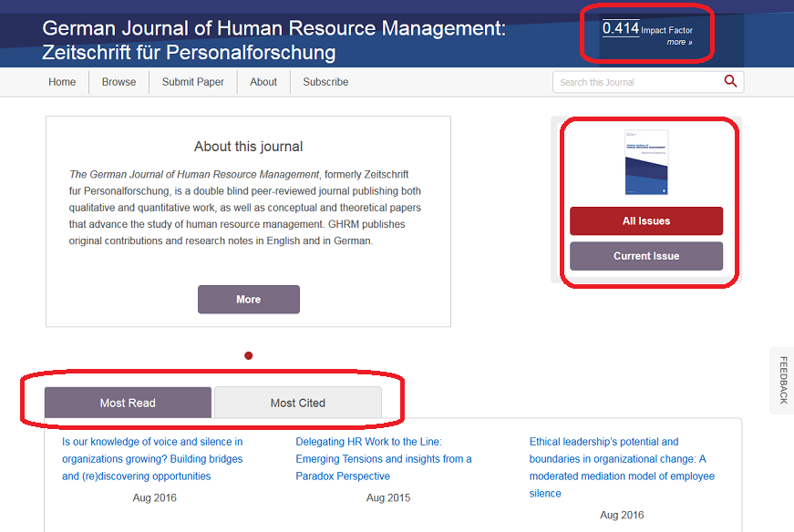Click the search magnifier icon
The height and width of the screenshot is (532, 794).
(x=730, y=82)
